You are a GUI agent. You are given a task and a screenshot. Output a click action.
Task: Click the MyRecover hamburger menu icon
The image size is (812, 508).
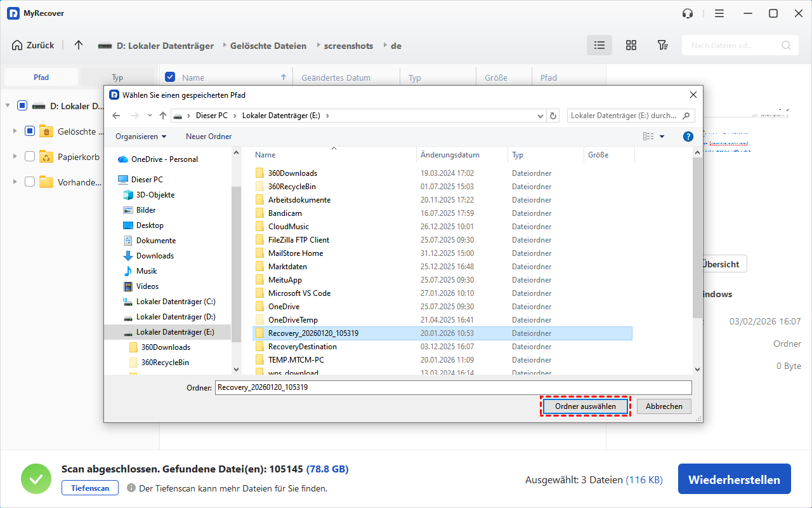point(719,13)
